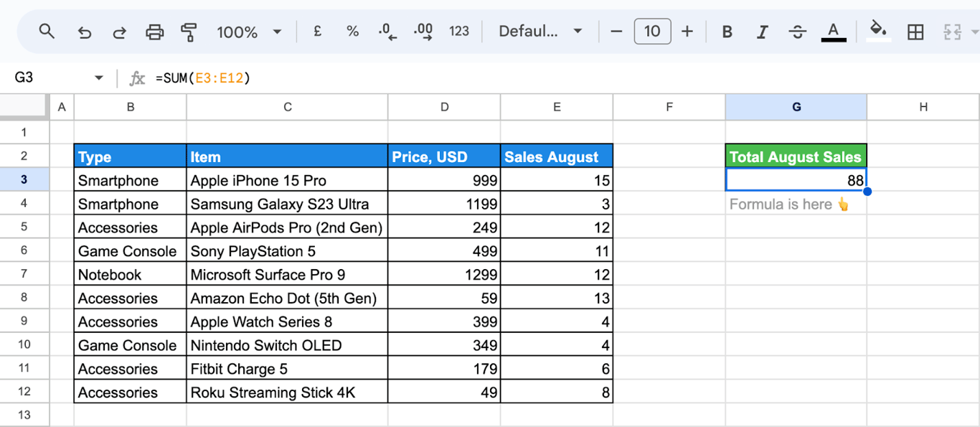This screenshot has height=427, width=980.
Task: Select the Sony PlayStation 5 cell
Action: click(x=287, y=251)
